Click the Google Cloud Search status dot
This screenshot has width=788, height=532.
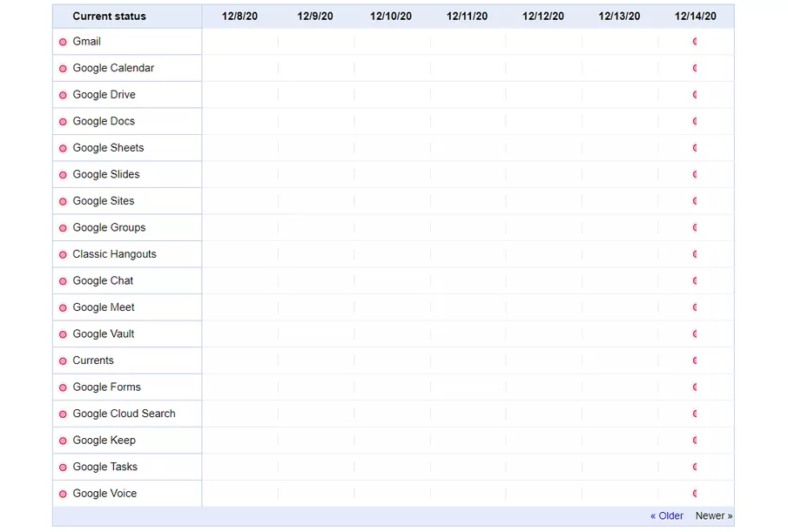(x=63, y=415)
